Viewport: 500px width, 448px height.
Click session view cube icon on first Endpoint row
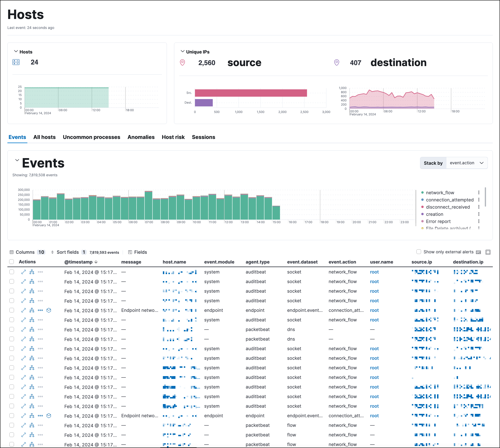49,310
